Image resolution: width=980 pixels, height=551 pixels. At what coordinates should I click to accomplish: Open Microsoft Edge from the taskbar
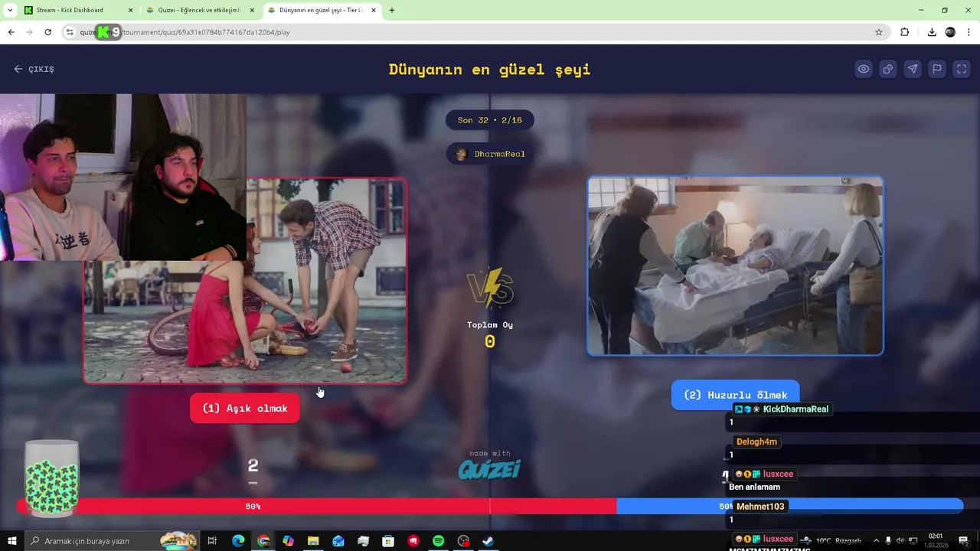[x=238, y=541]
